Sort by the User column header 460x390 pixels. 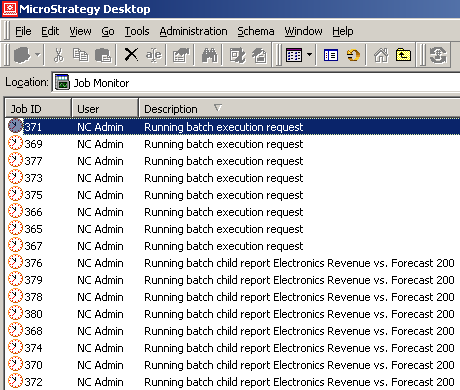(105, 109)
